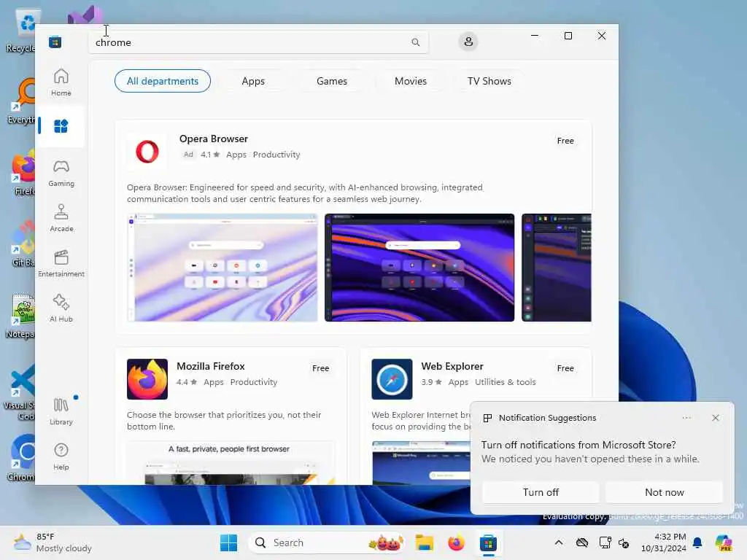Click the taskbar Search box
The height and width of the screenshot is (560, 747).
pyautogui.click(x=327, y=542)
